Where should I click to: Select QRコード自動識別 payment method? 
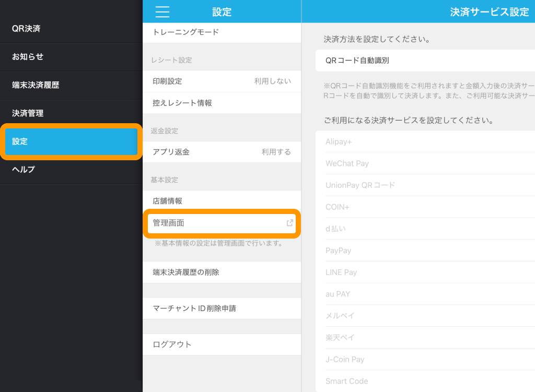coord(424,61)
